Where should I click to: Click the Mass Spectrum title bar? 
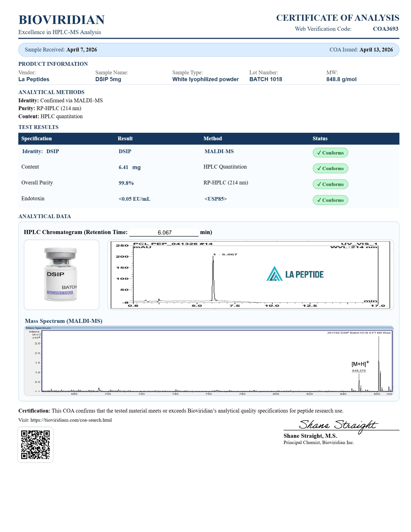[x=209, y=328]
